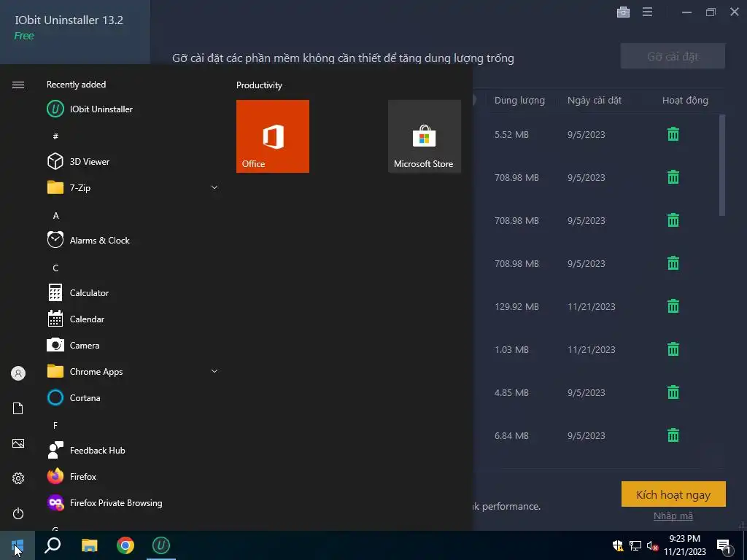This screenshot has width=747, height=560.
Task: Sort by Ngày cài đặt column
Action: pos(594,101)
